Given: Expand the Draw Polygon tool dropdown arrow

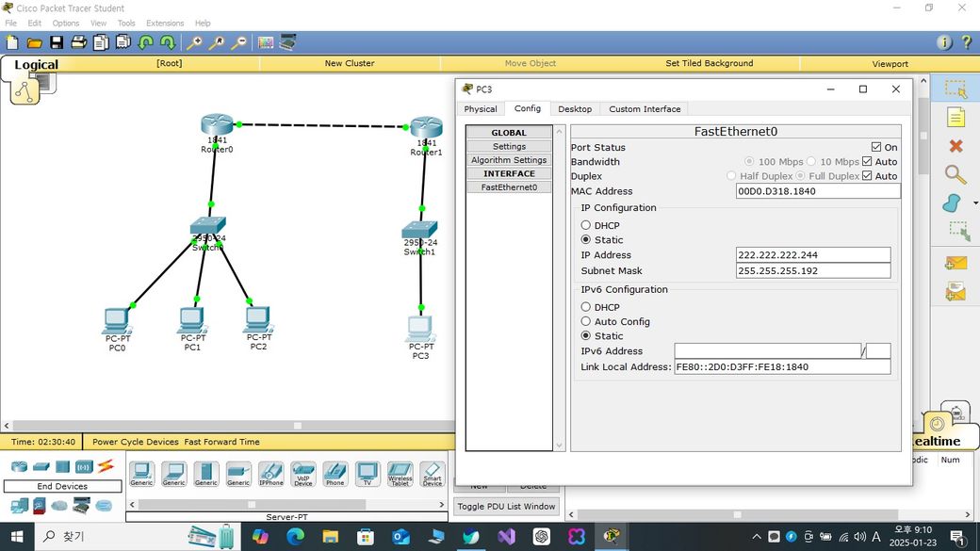Looking at the screenshot, I should point(975,203).
